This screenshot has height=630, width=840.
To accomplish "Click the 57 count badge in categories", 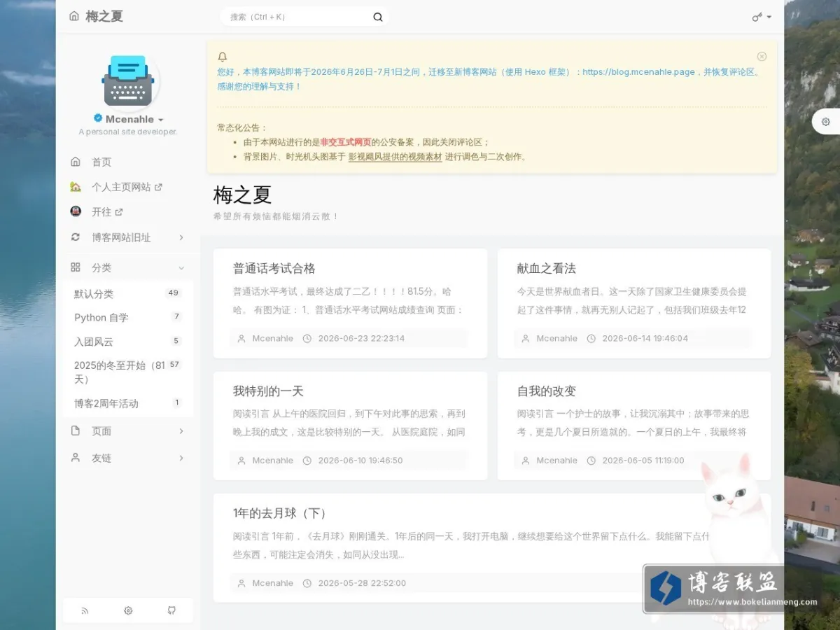I will point(174,365).
